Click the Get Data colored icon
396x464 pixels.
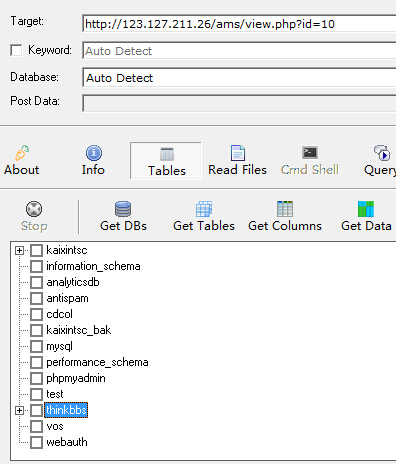366,209
